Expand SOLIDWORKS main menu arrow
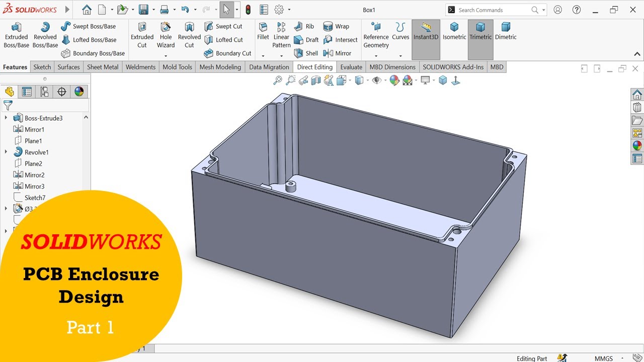 click(68, 10)
